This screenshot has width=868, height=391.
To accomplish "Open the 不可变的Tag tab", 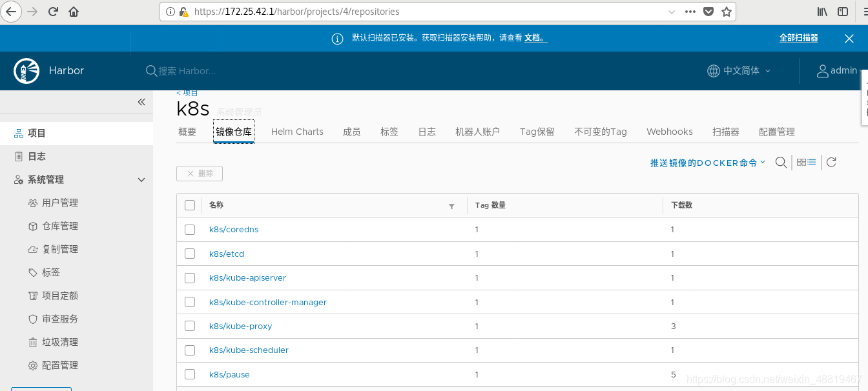I will coord(601,132).
